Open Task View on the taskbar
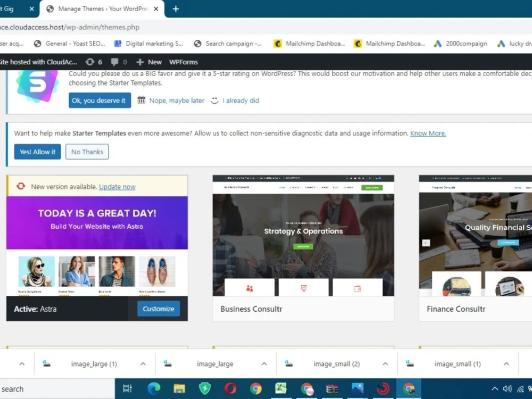Screen dimensions: 532x399 coord(127,388)
